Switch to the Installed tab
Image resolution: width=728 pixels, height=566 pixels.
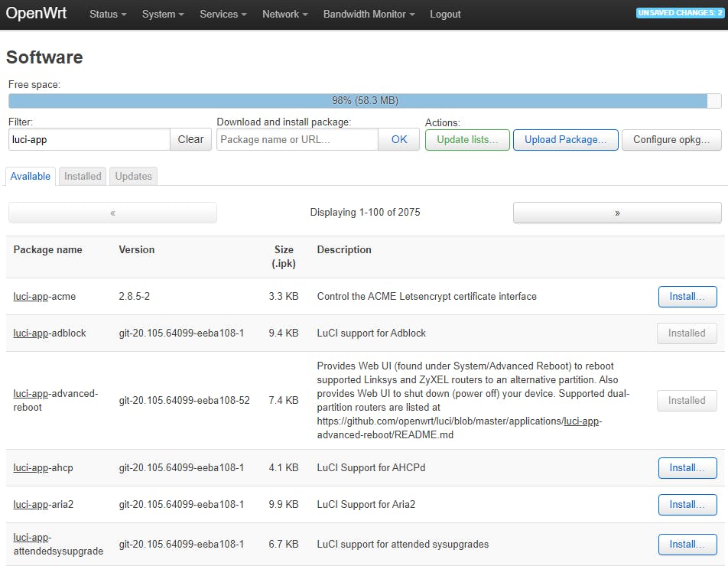click(x=83, y=176)
